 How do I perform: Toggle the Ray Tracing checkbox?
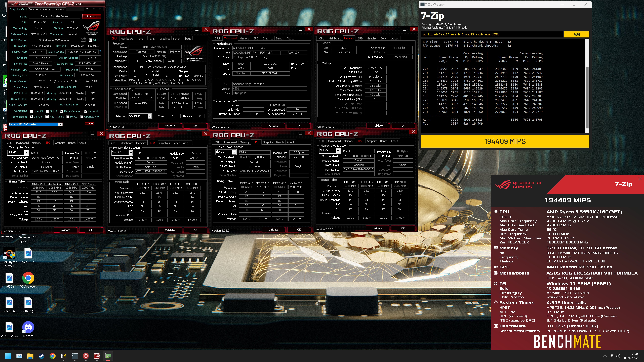click(x=47, y=117)
